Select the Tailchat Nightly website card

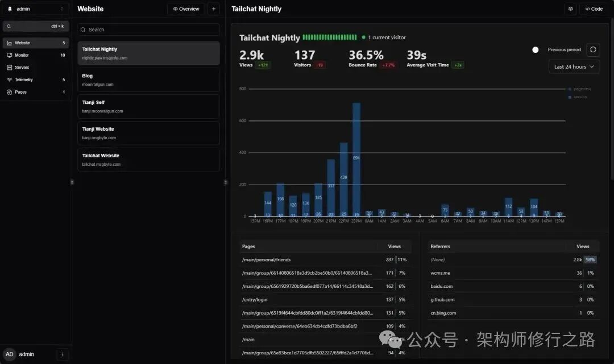point(148,53)
